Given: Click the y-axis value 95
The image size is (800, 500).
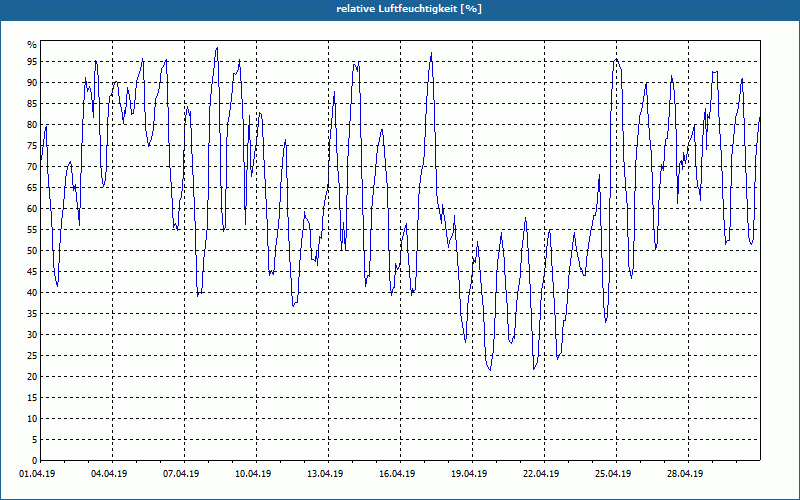Looking at the screenshot, I should [x=32, y=62].
